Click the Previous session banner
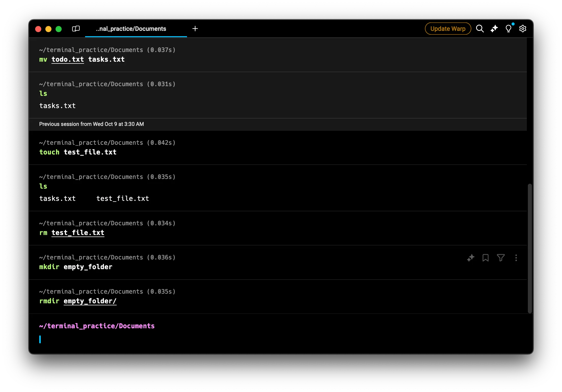This screenshot has width=562, height=392. click(x=91, y=124)
